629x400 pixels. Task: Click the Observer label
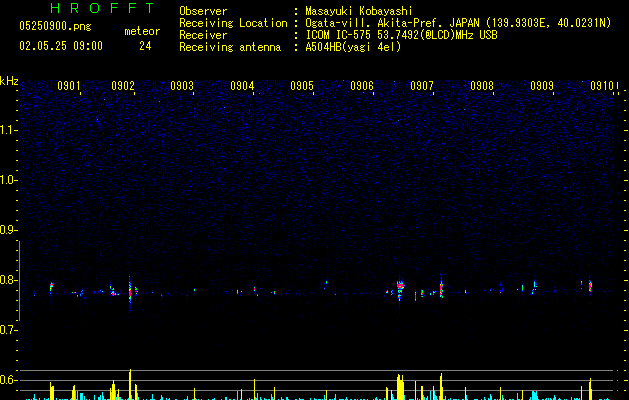coord(203,11)
